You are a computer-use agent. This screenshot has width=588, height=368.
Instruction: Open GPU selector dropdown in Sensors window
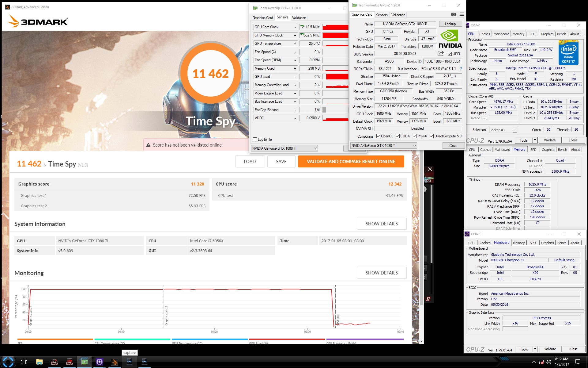point(315,148)
